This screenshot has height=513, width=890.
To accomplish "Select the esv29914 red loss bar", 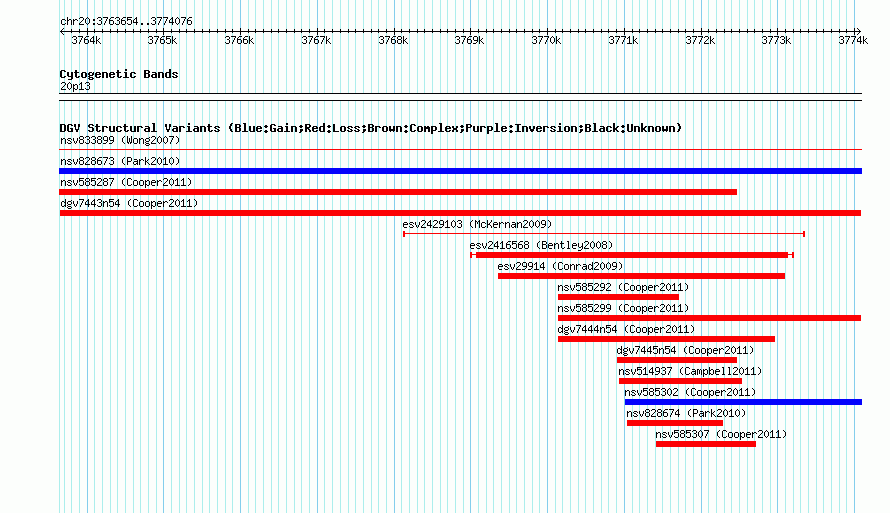I will (x=641, y=276).
